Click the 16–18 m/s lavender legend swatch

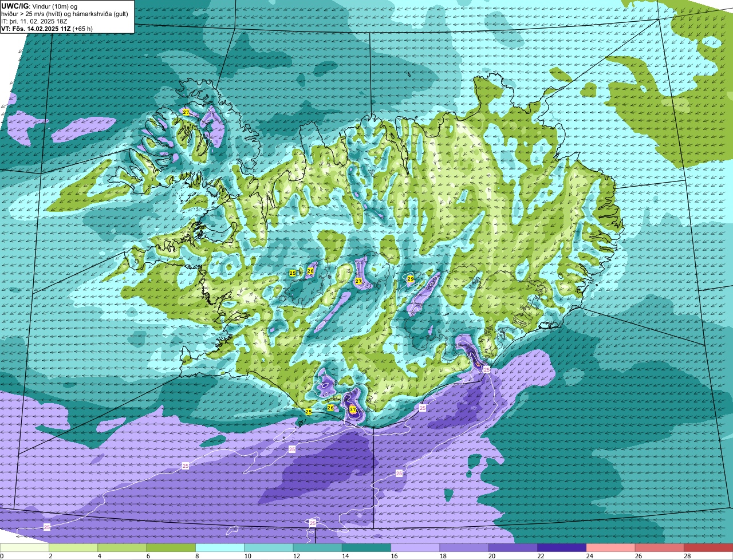click(x=415, y=548)
